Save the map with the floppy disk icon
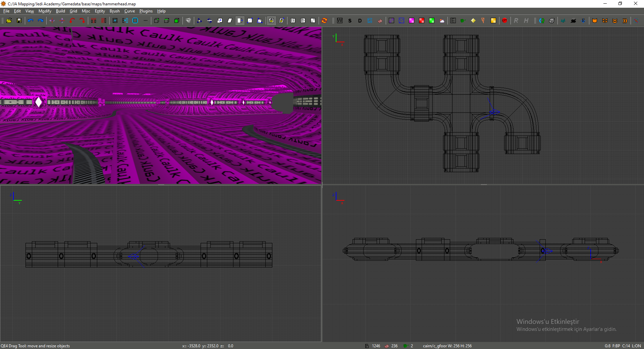Screen dimensions: 644x349 pos(19,20)
